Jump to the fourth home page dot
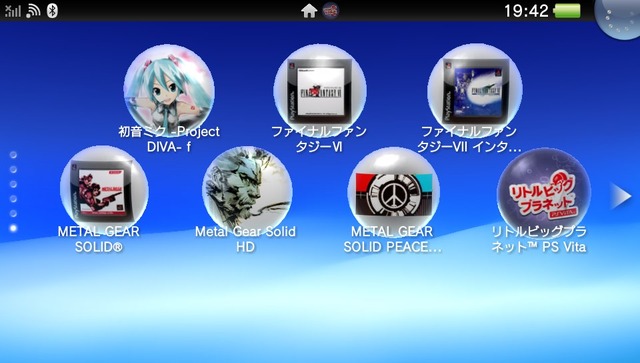Viewport: 640px width, 363px height. 13,199
